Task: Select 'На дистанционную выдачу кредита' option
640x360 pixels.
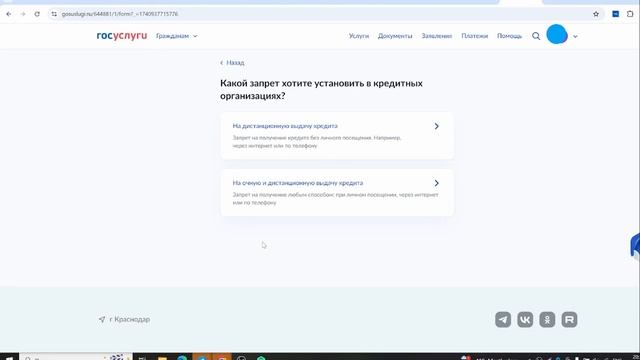Action: [285, 126]
